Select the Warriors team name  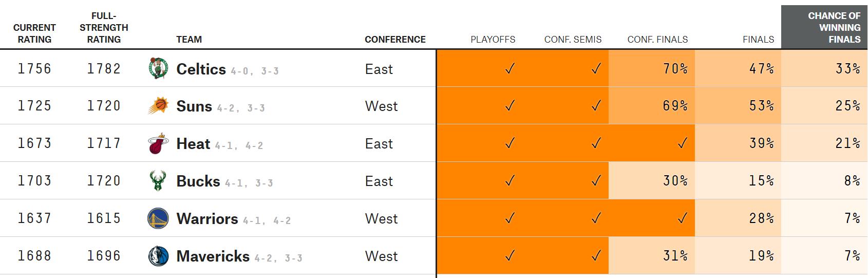(x=207, y=218)
